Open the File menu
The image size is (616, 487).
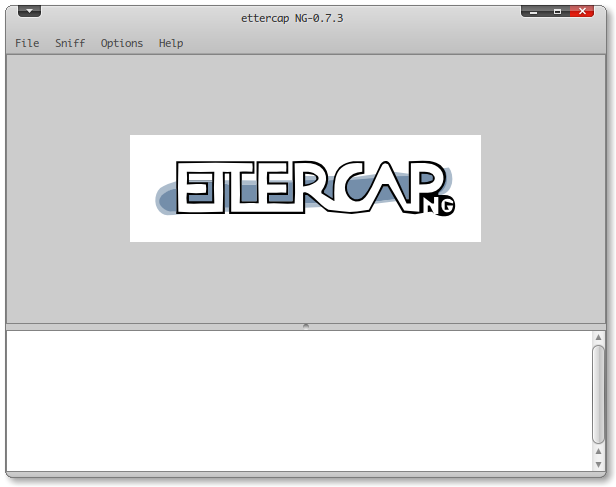click(x=27, y=43)
